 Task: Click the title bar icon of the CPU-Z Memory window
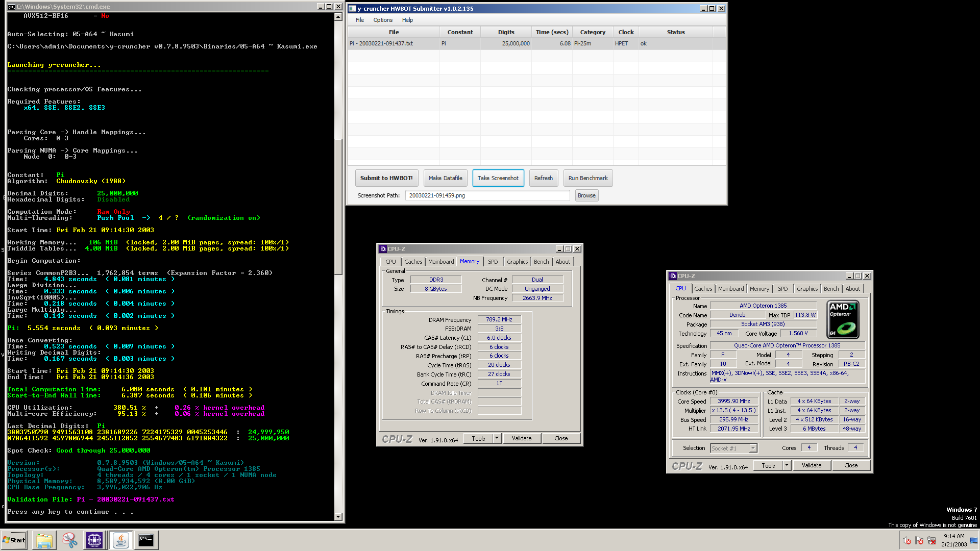[383, 249]
